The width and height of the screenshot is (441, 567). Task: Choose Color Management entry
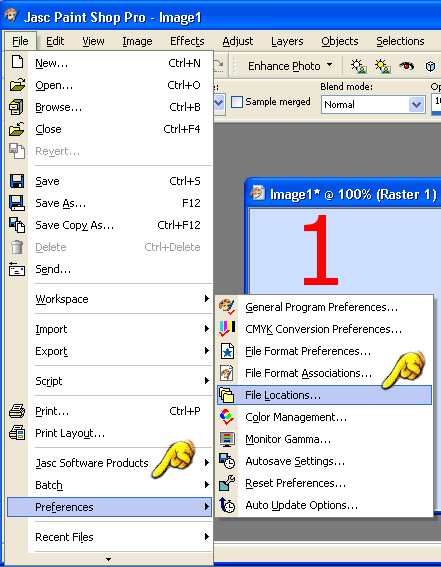pos(324,417)
